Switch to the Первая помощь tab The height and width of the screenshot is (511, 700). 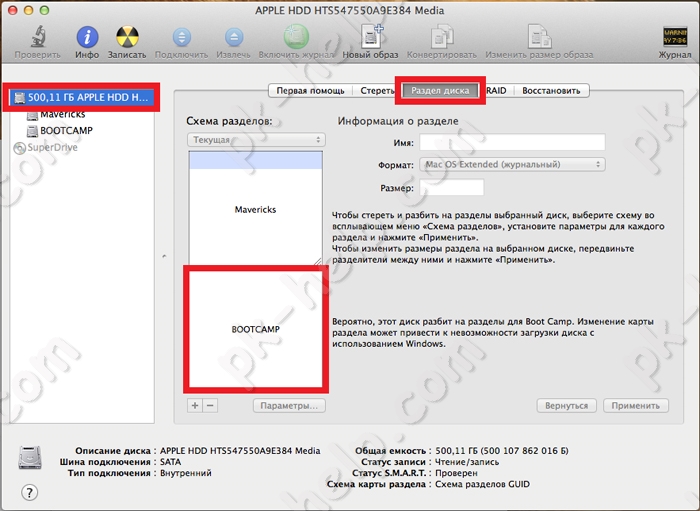[x=310, y=91]
